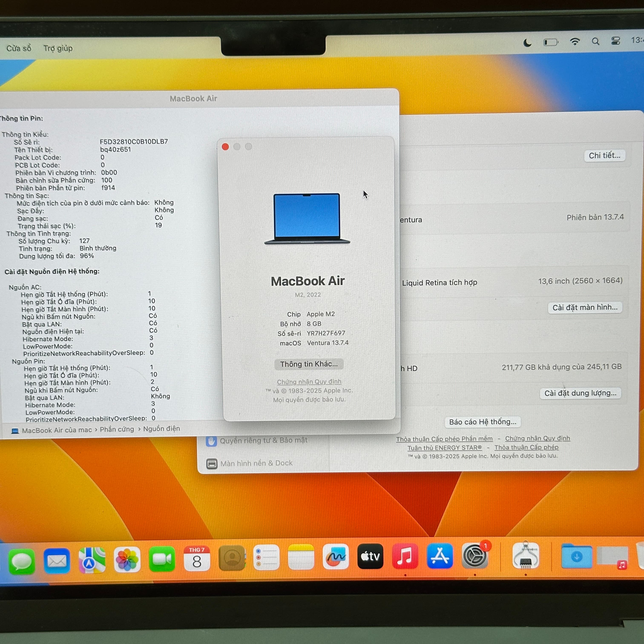Open Chứng nhận Quy định link in About window

[309, 382]
